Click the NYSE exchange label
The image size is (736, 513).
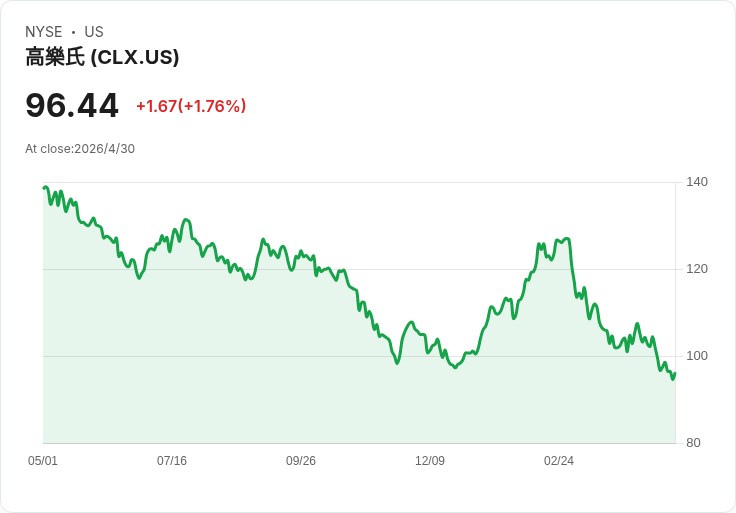tap(44, 32)
